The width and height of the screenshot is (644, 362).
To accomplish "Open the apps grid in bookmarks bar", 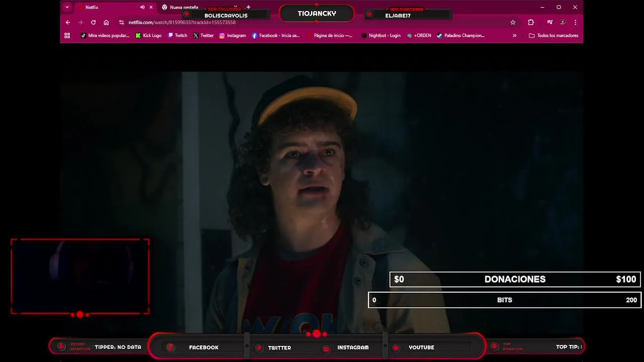I will pyautogui.click(x=67, y=36).
